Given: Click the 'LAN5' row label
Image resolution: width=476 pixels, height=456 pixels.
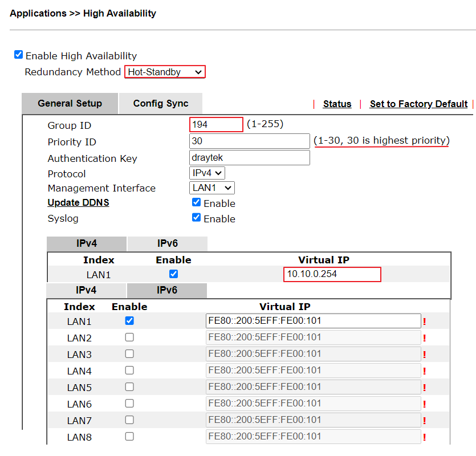Looking at the screenshot, I should pos(79,388).
